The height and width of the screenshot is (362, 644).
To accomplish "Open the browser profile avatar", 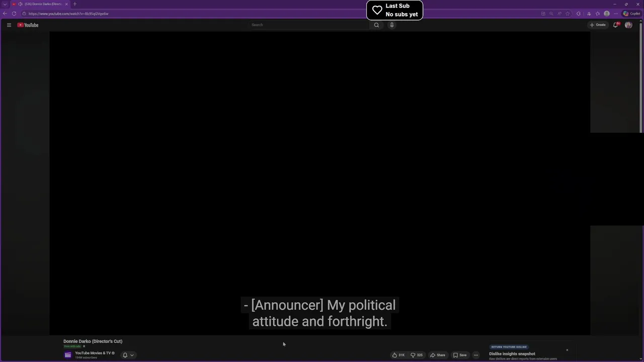I will point(607,14).
